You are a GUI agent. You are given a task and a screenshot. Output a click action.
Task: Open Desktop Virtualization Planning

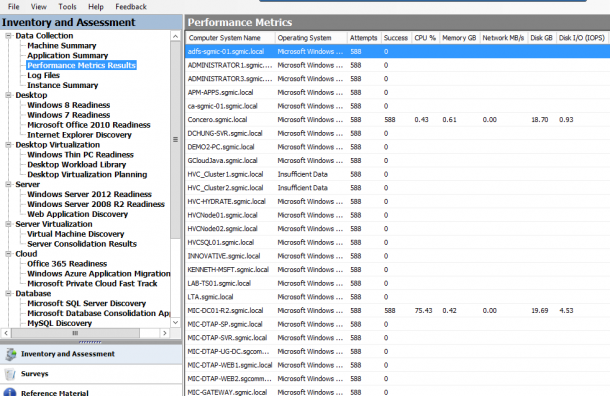87,174
